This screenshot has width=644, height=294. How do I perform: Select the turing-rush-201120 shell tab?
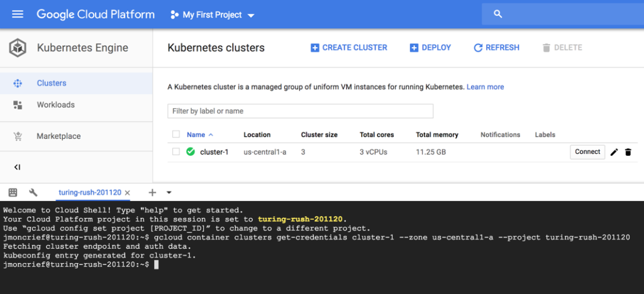(90, 192)
